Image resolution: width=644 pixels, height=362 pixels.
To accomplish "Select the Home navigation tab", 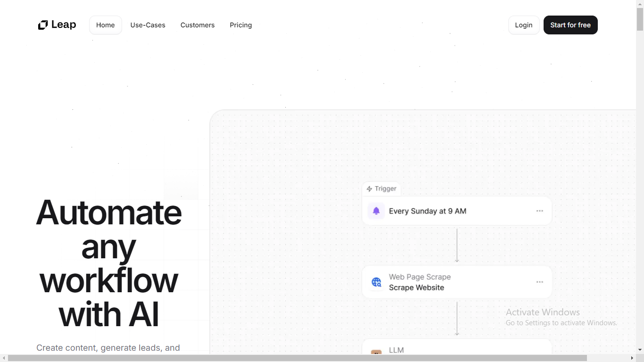I will (105, 25).
